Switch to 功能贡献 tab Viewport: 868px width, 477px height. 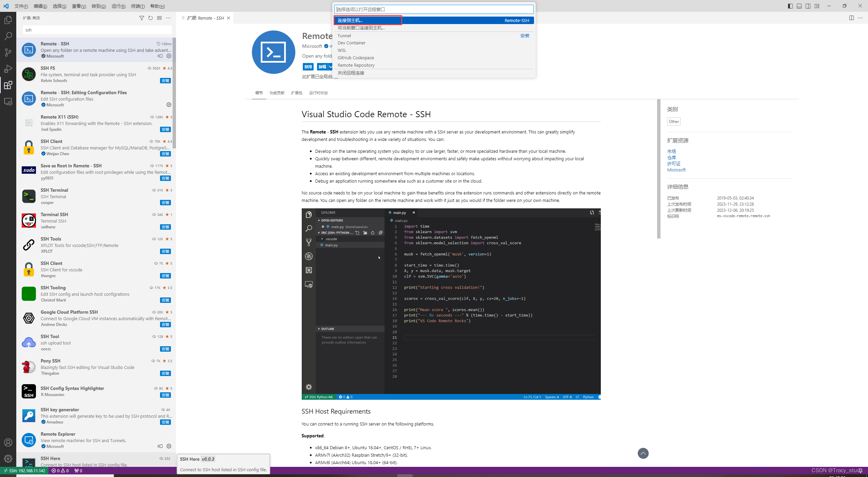tap(277, 93)
